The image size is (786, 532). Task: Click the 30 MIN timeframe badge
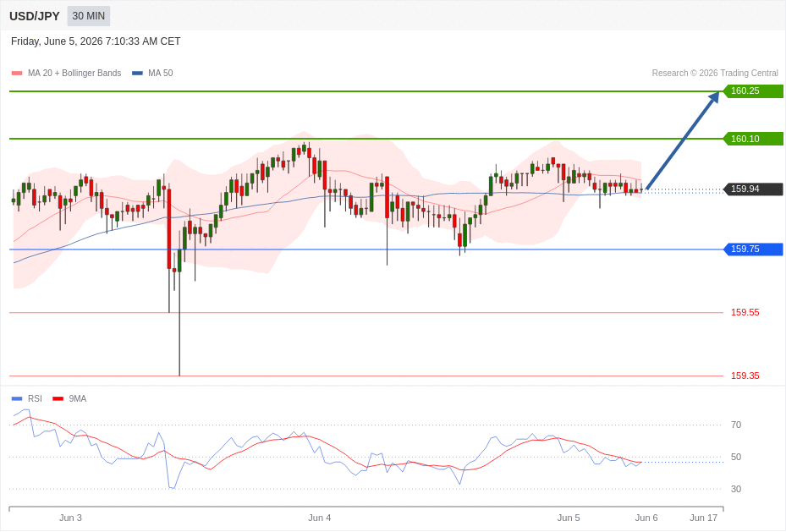coord(88,16)
